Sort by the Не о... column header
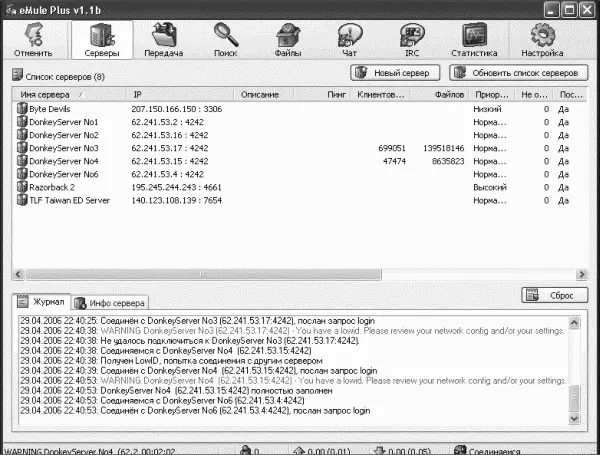 click(535, 95)
